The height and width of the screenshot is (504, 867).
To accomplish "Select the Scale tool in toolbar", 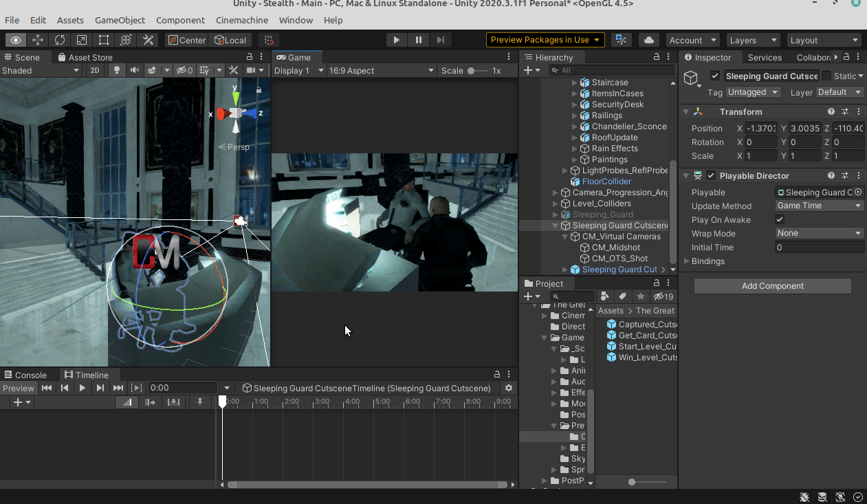I will (82, 40).
